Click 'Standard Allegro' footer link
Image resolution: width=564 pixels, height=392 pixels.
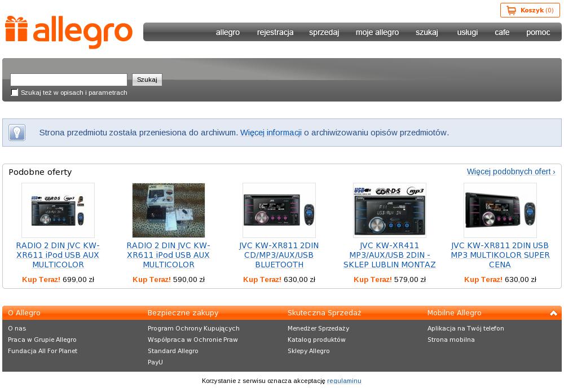[173, 351]
